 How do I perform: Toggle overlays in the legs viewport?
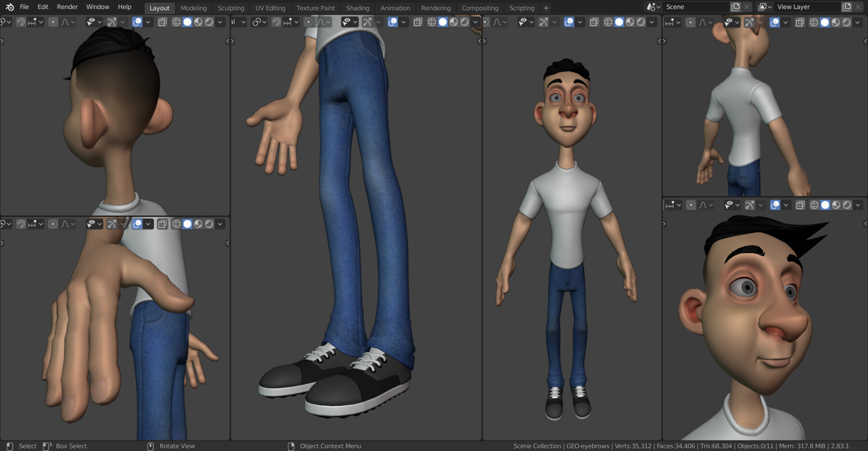pos(393,22)
